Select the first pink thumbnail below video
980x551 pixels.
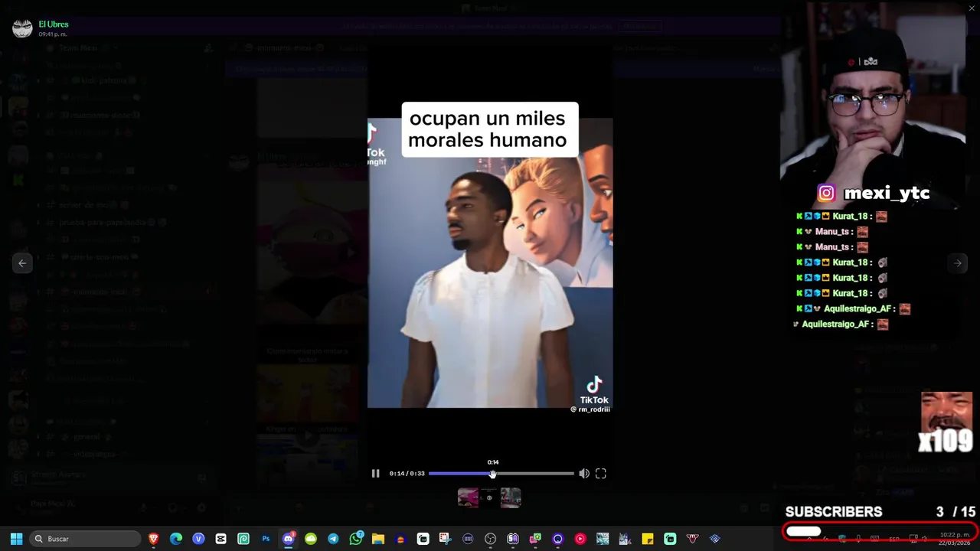(468, 498)
